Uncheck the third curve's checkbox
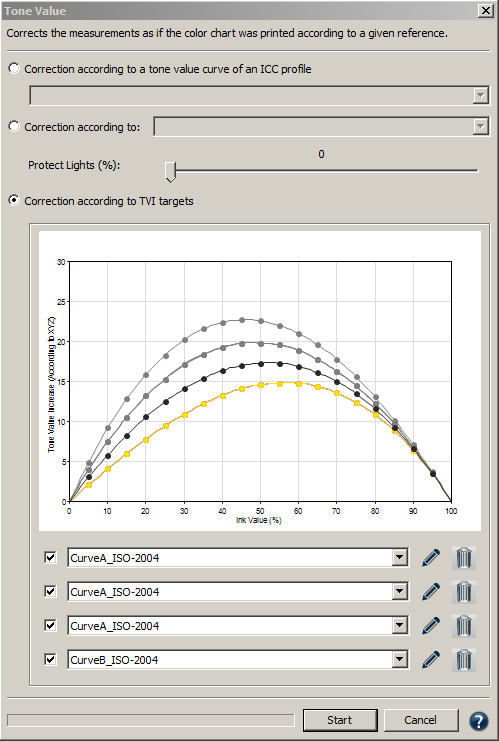The image size is (499, 742). 50,626
